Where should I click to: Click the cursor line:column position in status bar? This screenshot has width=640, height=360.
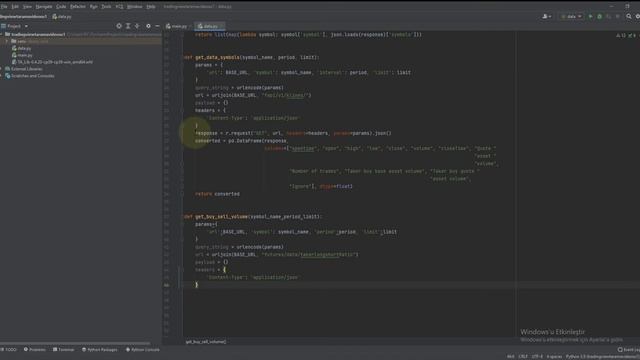511,357
